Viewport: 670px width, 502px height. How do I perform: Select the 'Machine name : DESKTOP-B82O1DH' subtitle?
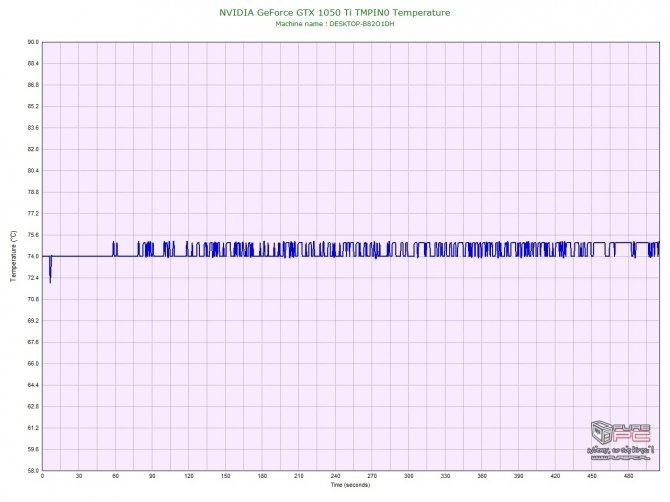coord(335,24)
